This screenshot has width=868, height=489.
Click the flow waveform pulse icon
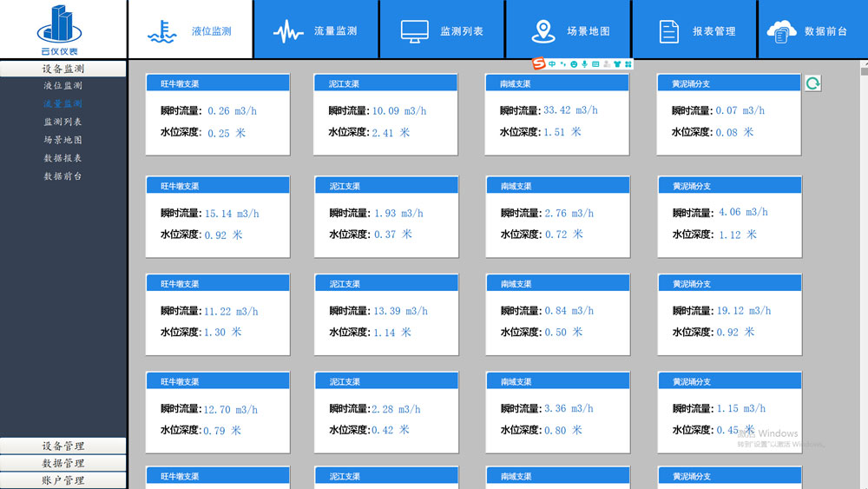(x=288, y=31)
